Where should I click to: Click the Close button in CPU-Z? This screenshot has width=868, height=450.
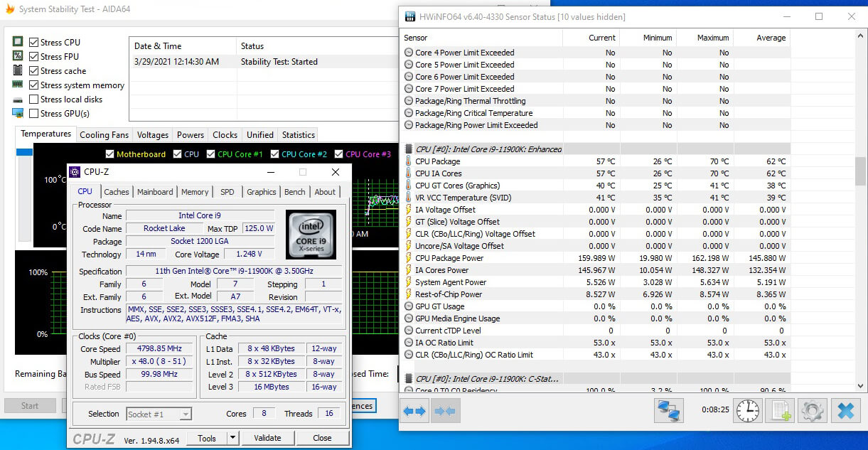point(322,438)
